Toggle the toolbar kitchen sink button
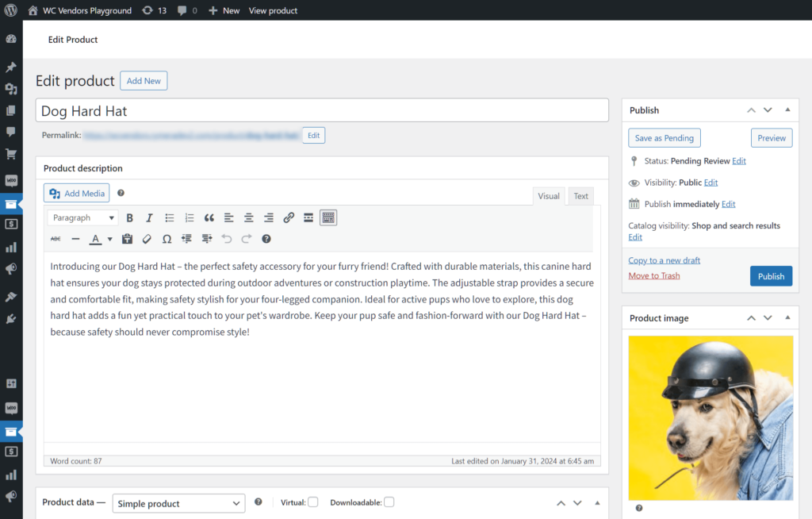This screenshot has width=812, height=519. tap(328, 217)
